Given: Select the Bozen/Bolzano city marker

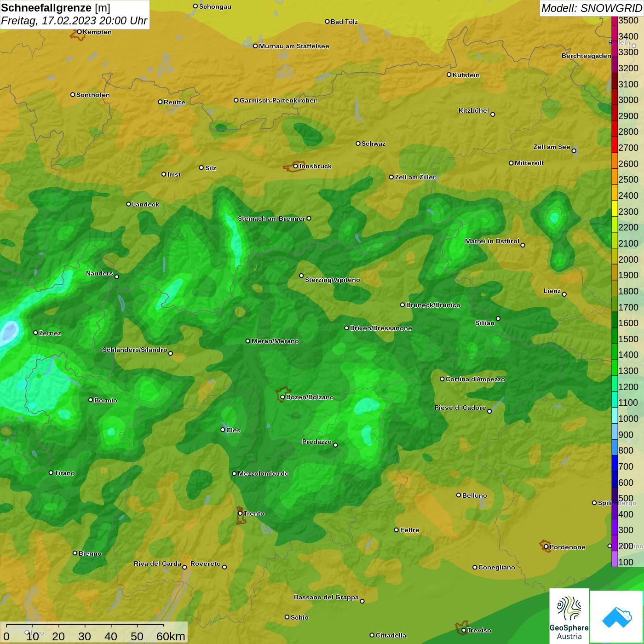Looking at the screenshot, I should [282, 397].
